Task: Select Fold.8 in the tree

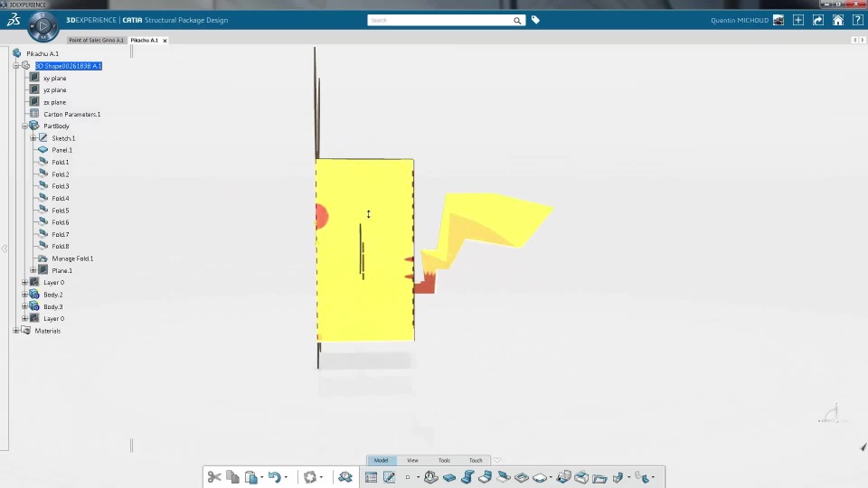Action: [x=61, y=246]
